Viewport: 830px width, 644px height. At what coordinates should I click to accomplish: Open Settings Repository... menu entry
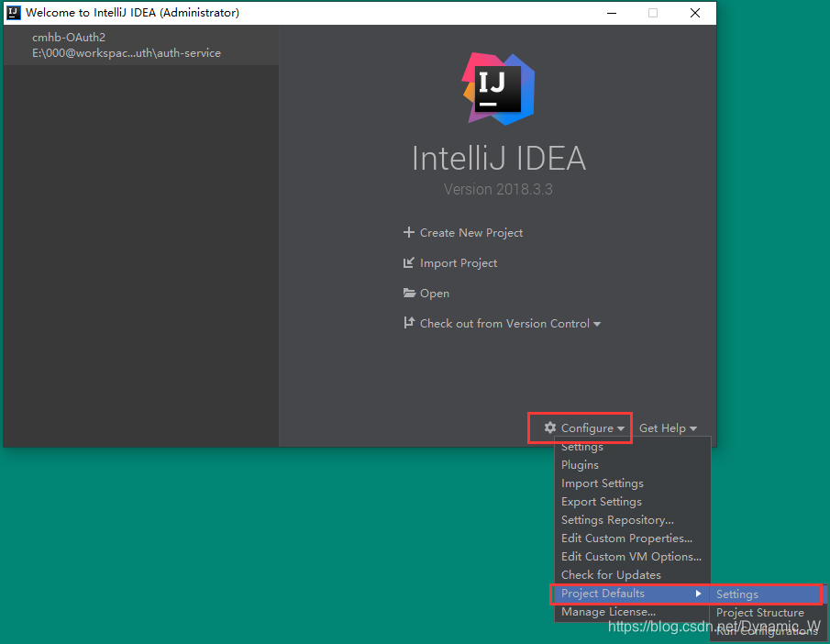tap(633, 520)
